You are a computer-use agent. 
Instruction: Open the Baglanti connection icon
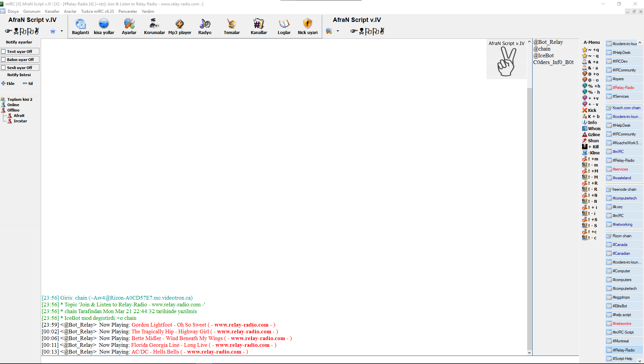[80, 24]
